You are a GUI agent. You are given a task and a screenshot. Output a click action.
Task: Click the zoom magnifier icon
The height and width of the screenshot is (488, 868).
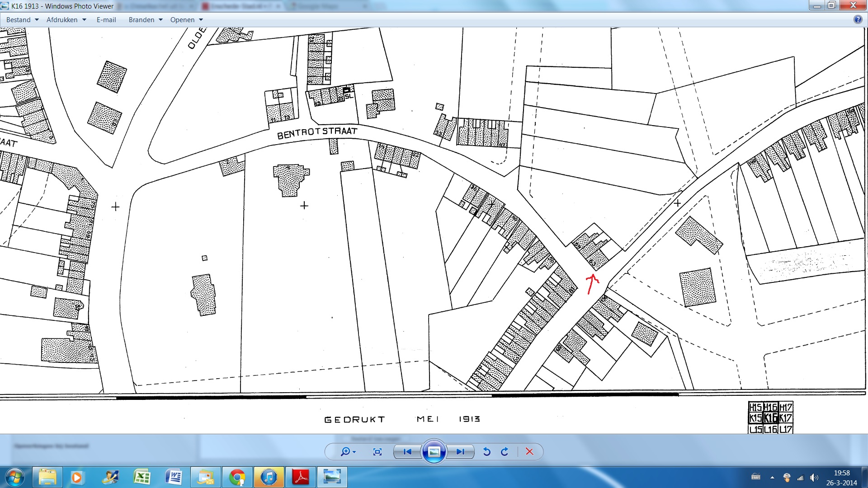coord(346,451)
